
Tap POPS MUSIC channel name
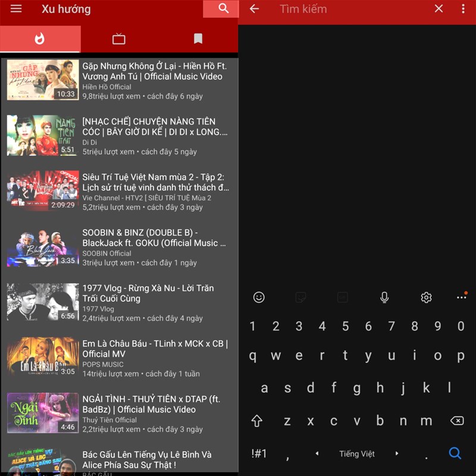[103, 365]
